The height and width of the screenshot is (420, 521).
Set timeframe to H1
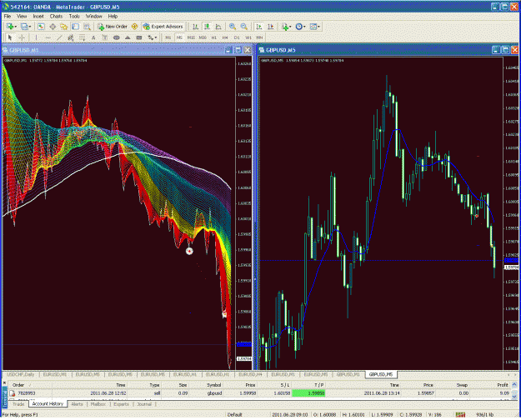[x=214, y=37]
